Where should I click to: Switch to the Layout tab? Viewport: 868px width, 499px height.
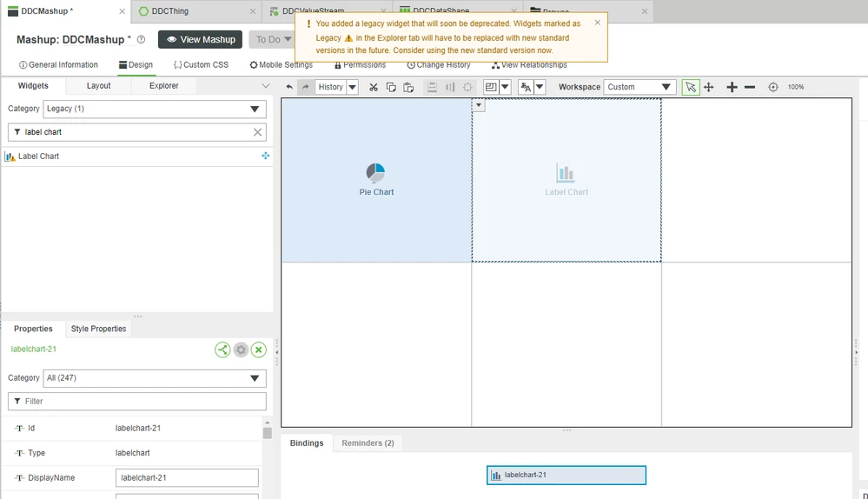98,86
